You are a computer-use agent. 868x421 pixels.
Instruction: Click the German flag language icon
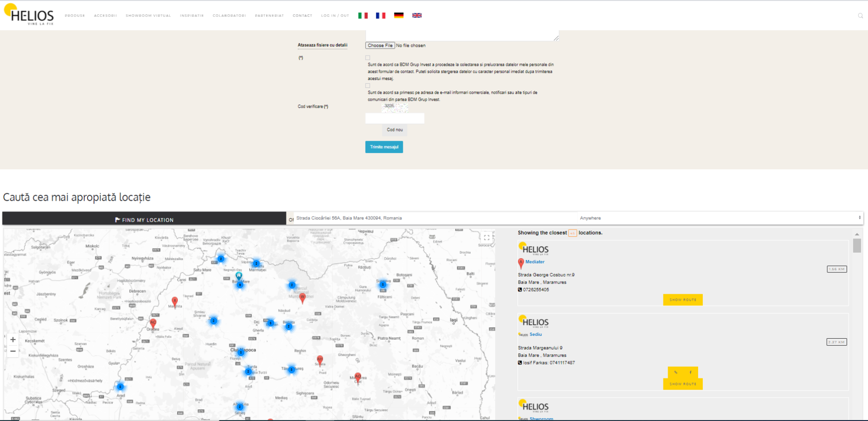[x=399, y=15]
